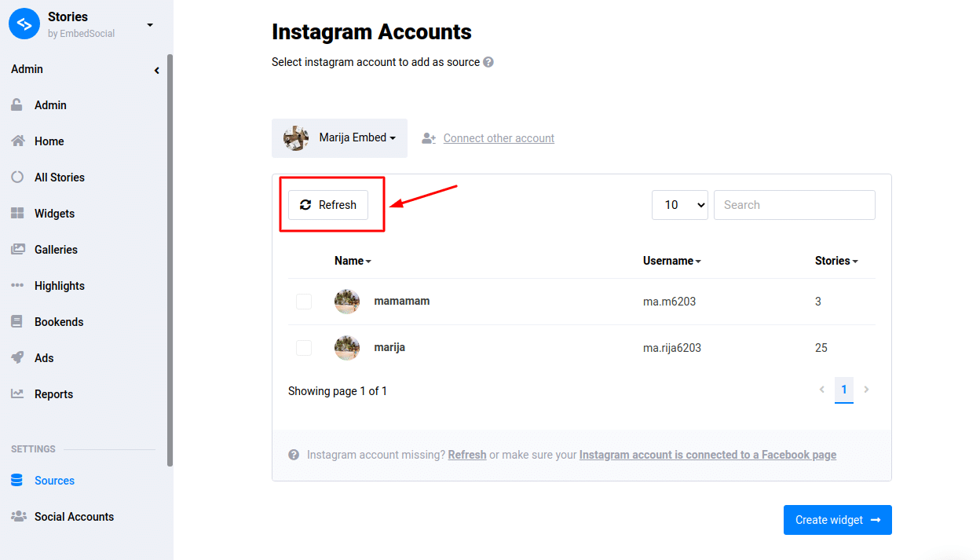Click into the Search input field

point(795,205)
